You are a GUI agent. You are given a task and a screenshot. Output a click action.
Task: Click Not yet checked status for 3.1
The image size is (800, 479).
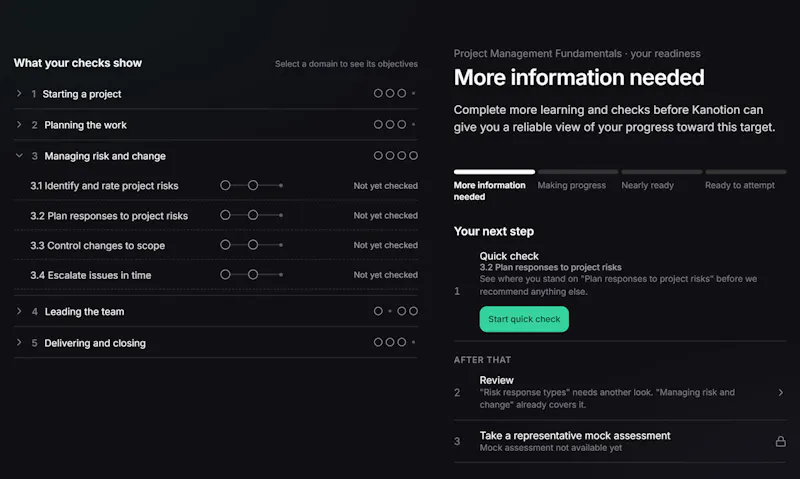386,186
